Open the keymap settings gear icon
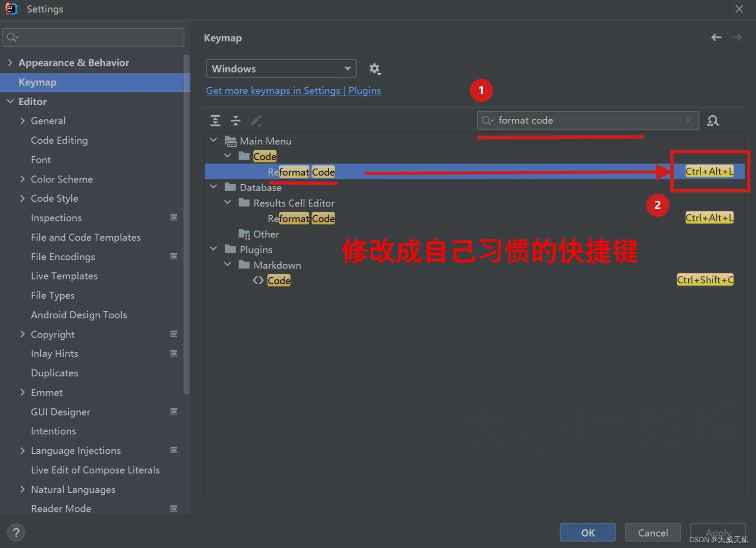This screenshot has height=548, width=756. point(374,69)
